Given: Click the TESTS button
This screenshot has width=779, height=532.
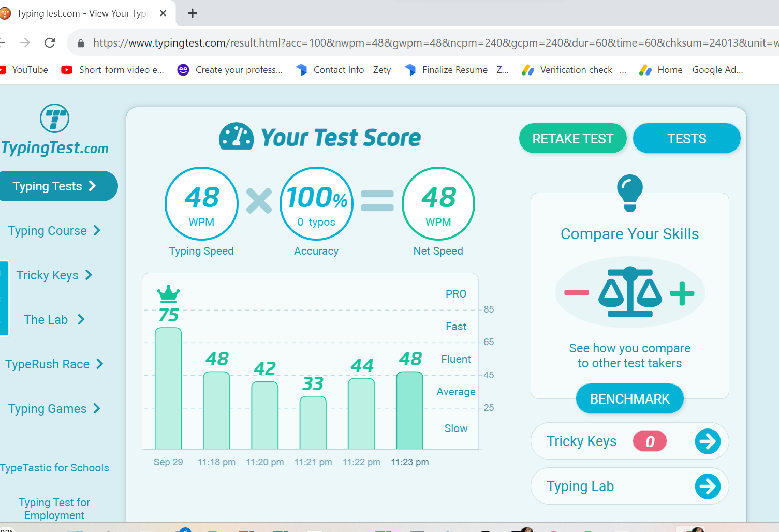Looking at the screenshot, I should tap(687, 139).
